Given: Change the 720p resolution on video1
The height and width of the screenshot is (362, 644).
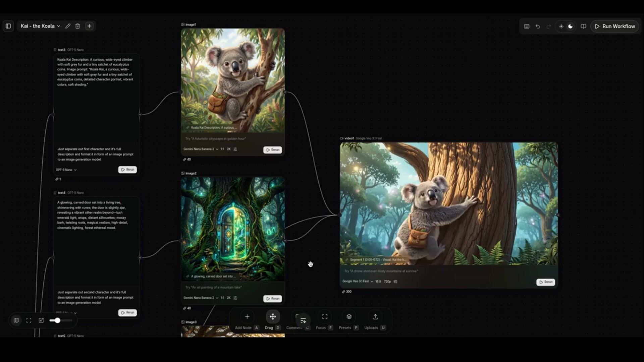Looking at the screenshot, I should pos(387,282).
